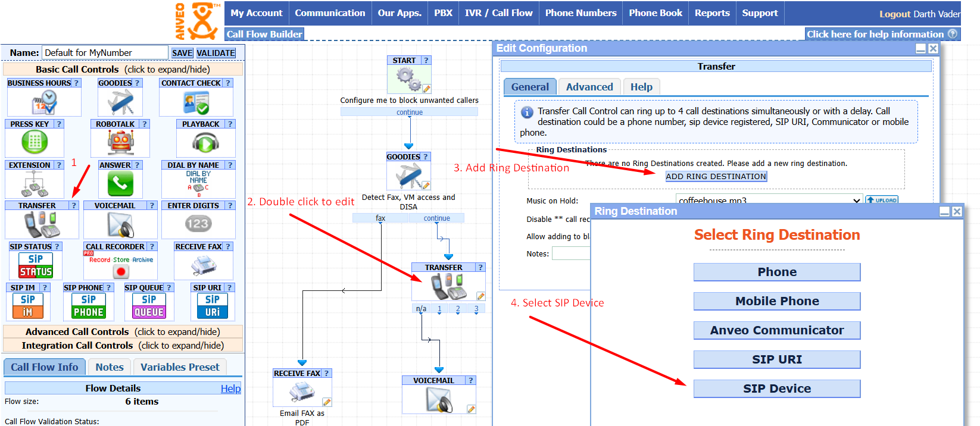Open PBX menu
The image size is (980, 426).
coord(443,13)
